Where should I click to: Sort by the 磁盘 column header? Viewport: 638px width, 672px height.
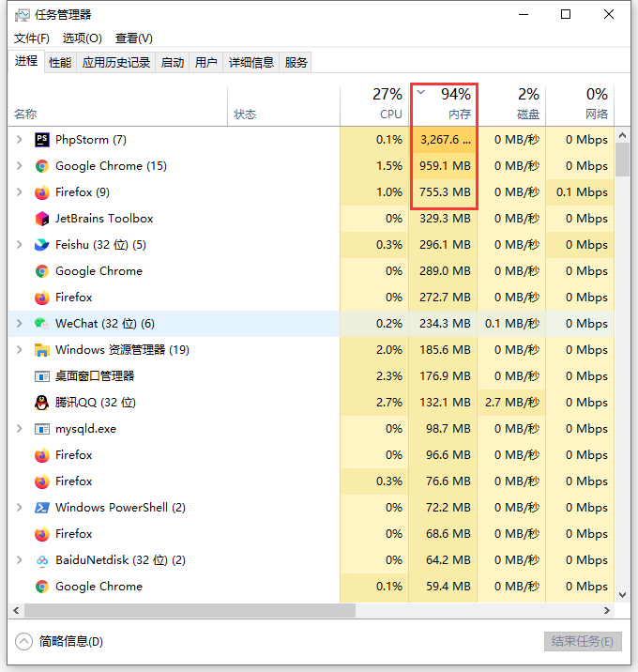511,104
